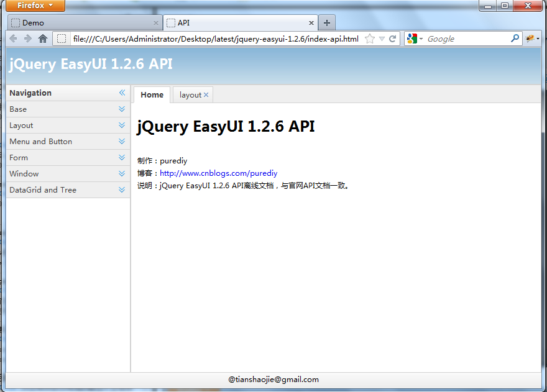Close the API browser tab
Screen dimensions: 547x392
click(311, 23)
